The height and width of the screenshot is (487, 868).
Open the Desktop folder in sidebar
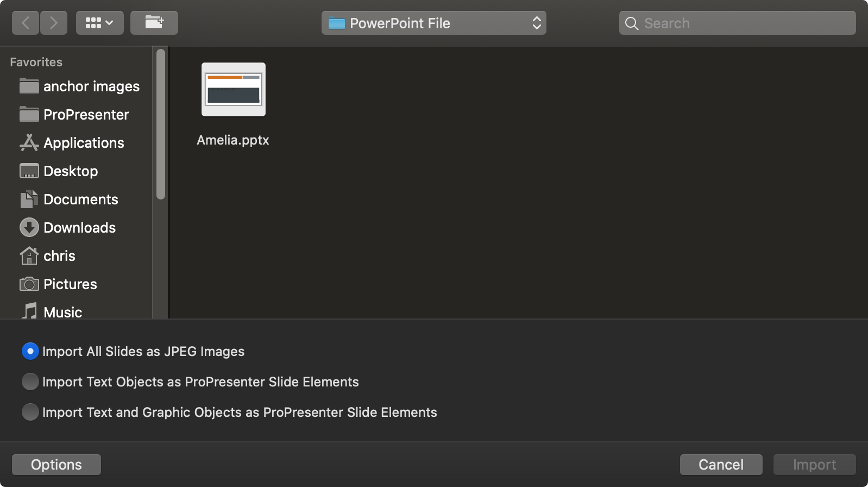pos(70,171)
